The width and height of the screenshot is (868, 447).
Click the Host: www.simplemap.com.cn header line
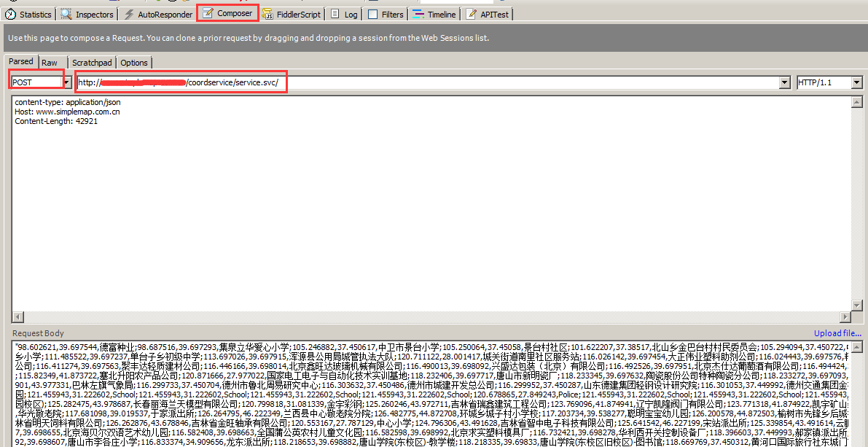(67, 112)
